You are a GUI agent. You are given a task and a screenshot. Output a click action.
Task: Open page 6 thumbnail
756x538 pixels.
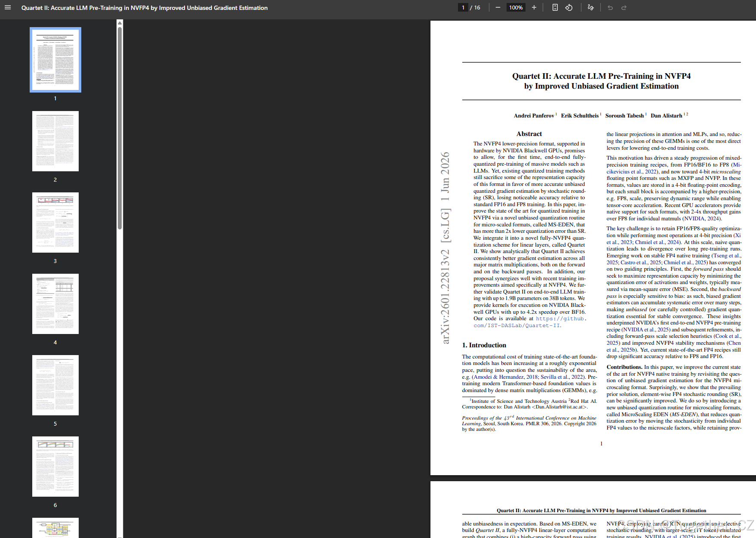(55, 467)
